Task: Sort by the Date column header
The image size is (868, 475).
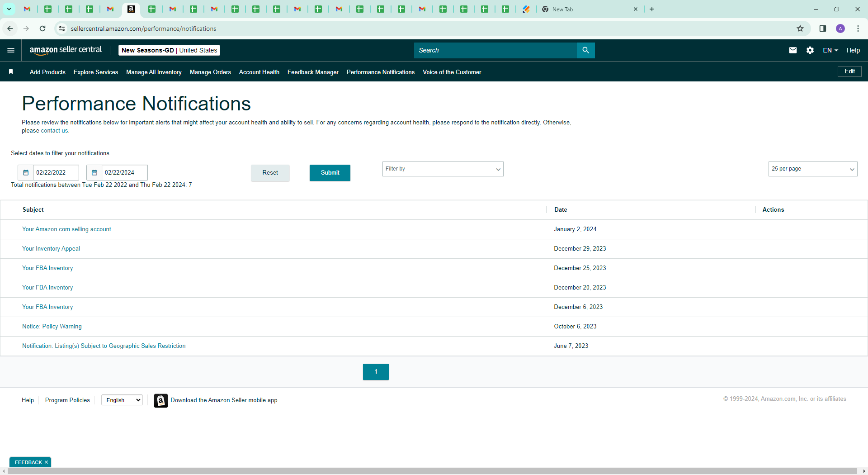Action: click(x=561, y=210)
